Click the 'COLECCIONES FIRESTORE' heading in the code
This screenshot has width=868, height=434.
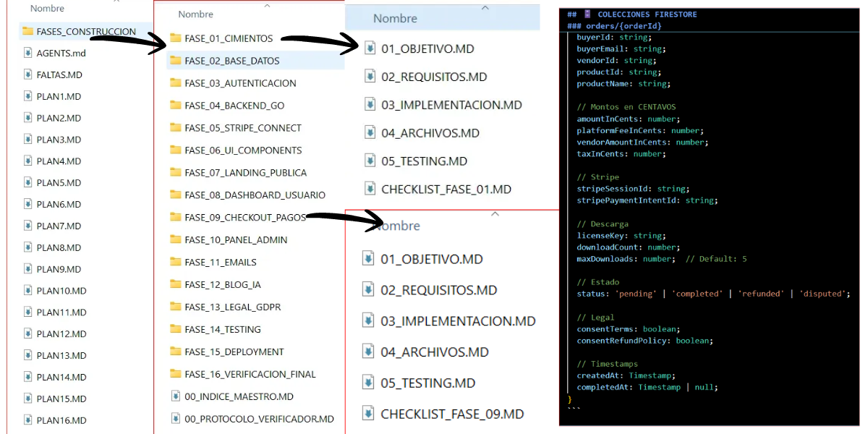point(647,14)
